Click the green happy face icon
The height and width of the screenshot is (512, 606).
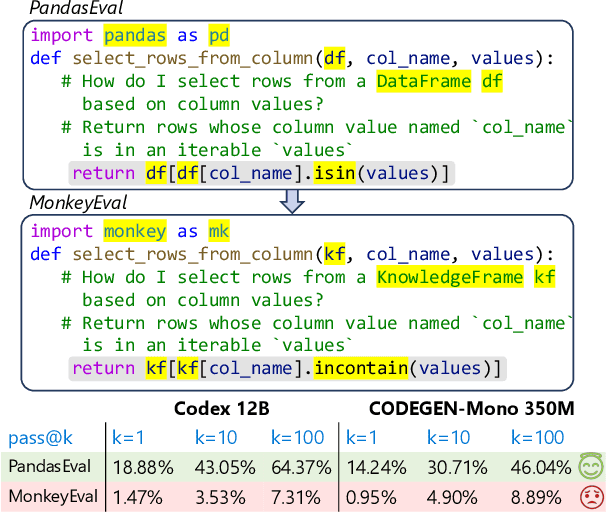point(587,467)
